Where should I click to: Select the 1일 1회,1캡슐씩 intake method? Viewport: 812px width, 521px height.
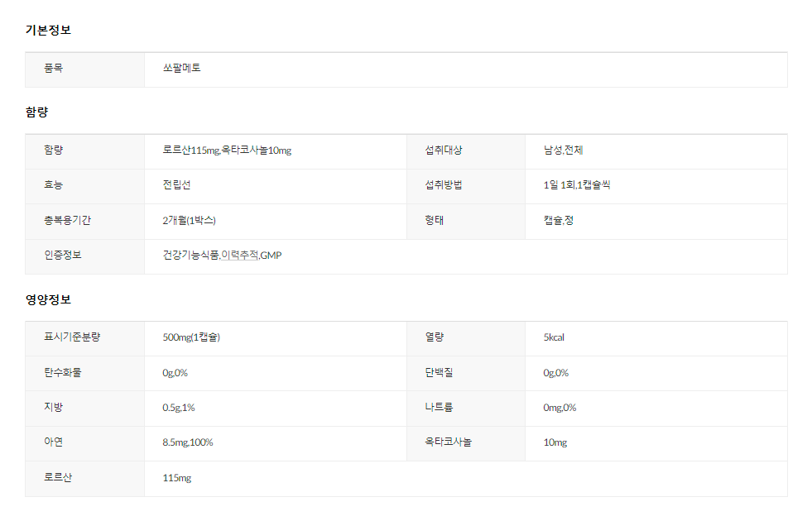pyautogui.click(x=576, y=185)
